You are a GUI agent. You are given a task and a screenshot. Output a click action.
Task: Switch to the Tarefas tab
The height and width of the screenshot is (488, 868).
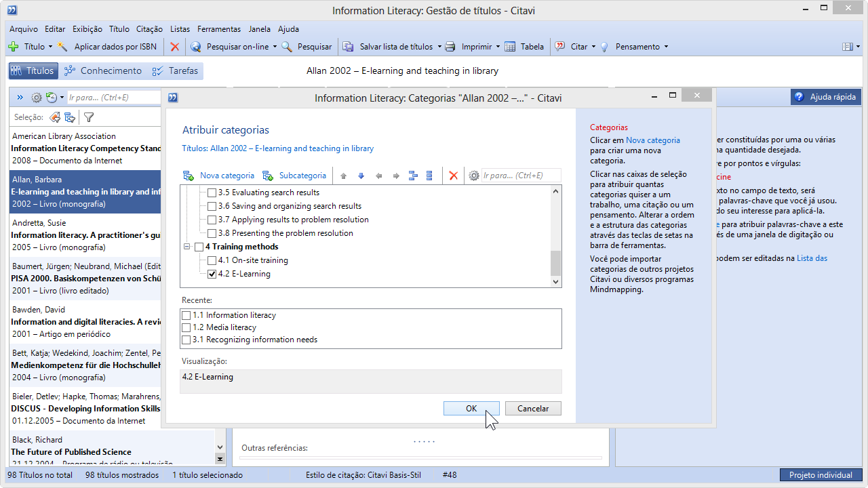point(175,70)
